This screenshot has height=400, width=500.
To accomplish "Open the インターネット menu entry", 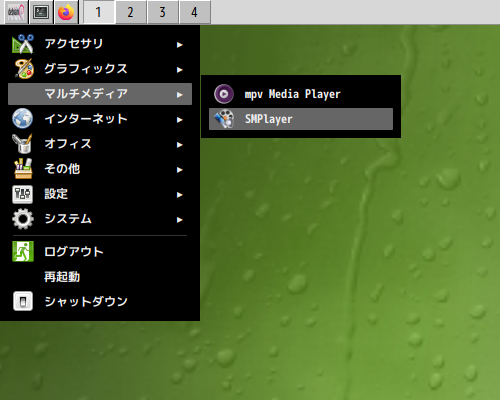I will click(x=100, y=119).
